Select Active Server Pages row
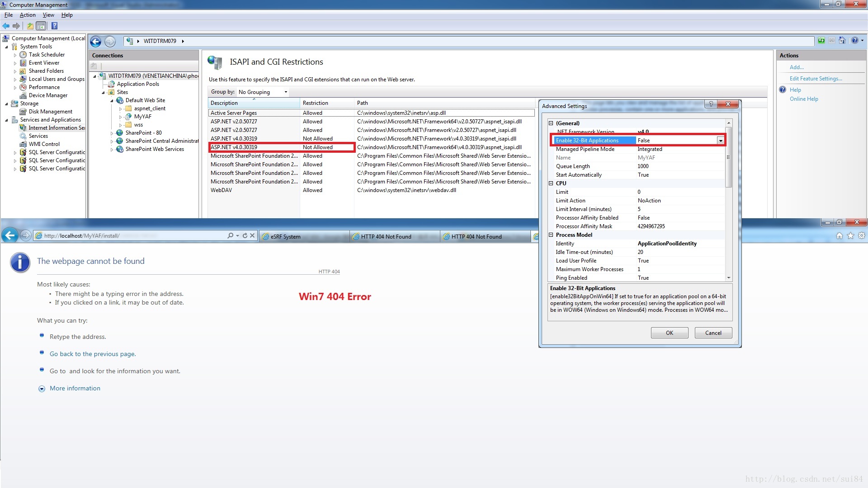The image size is (868, 488). [x=372, y=113]
